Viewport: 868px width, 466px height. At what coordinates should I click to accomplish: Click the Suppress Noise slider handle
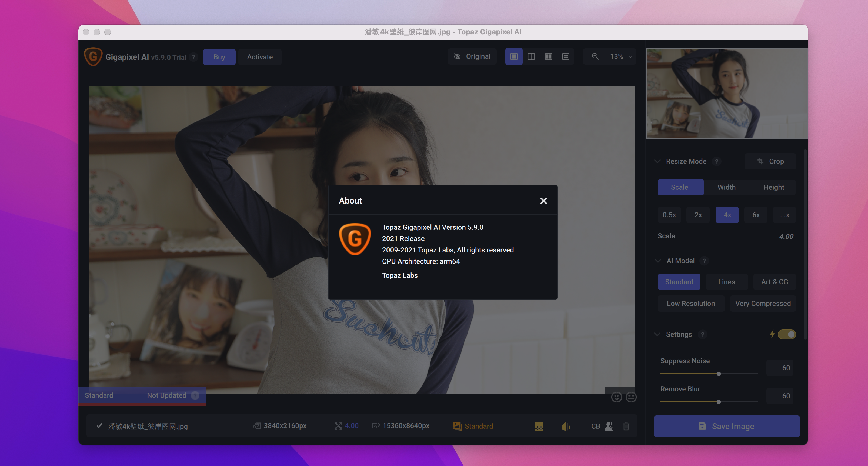click(718, 374)
